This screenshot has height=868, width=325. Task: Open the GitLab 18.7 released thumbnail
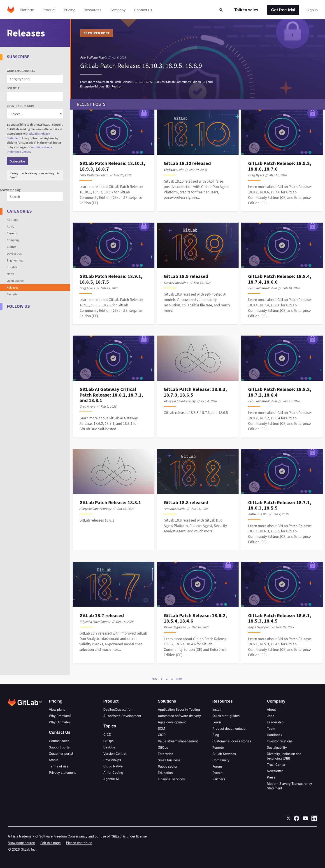point(113,584)
